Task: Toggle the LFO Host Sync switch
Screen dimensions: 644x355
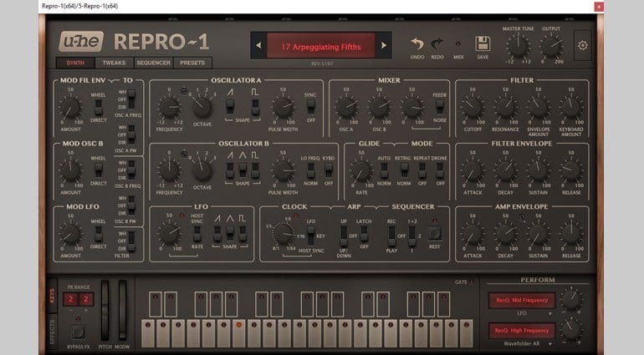Action: click(x=197, y=233)
